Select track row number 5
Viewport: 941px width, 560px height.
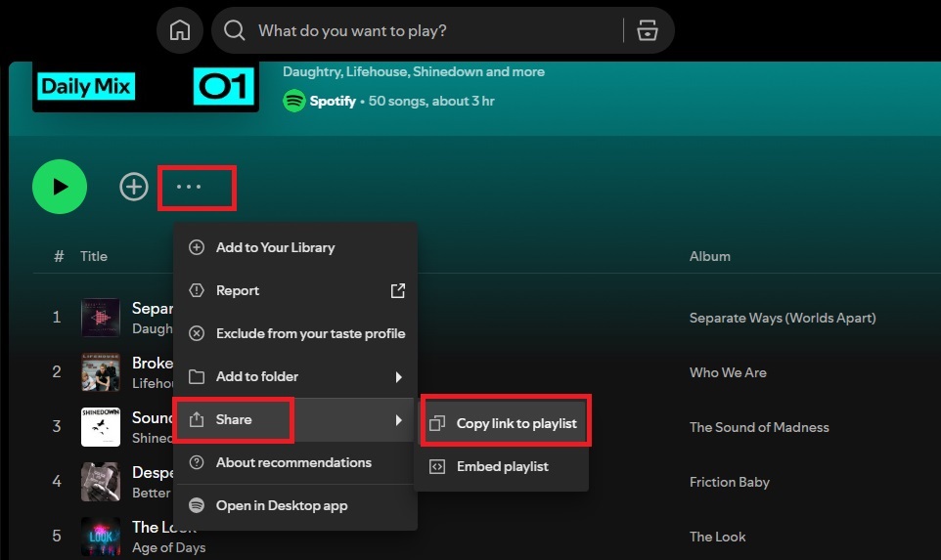[x=57, y=536]
